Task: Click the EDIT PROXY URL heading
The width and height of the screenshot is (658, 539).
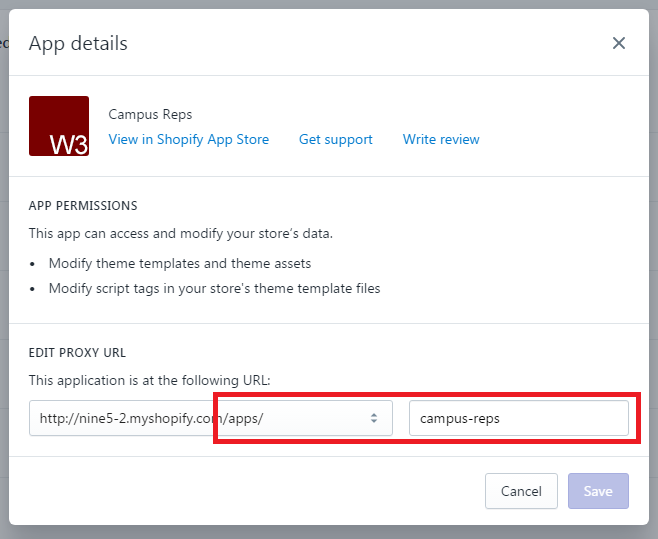Action: click(77, 353)
